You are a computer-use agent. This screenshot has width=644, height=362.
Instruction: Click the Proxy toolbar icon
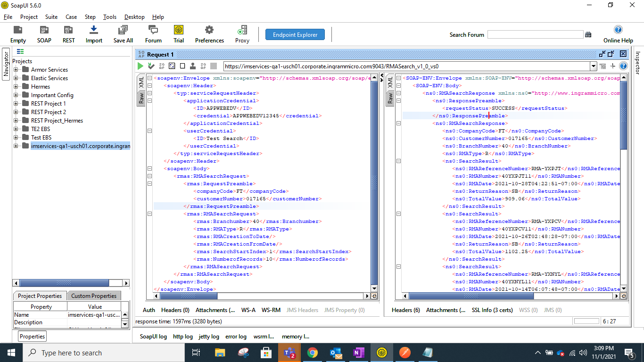click(x=242, y=34)
